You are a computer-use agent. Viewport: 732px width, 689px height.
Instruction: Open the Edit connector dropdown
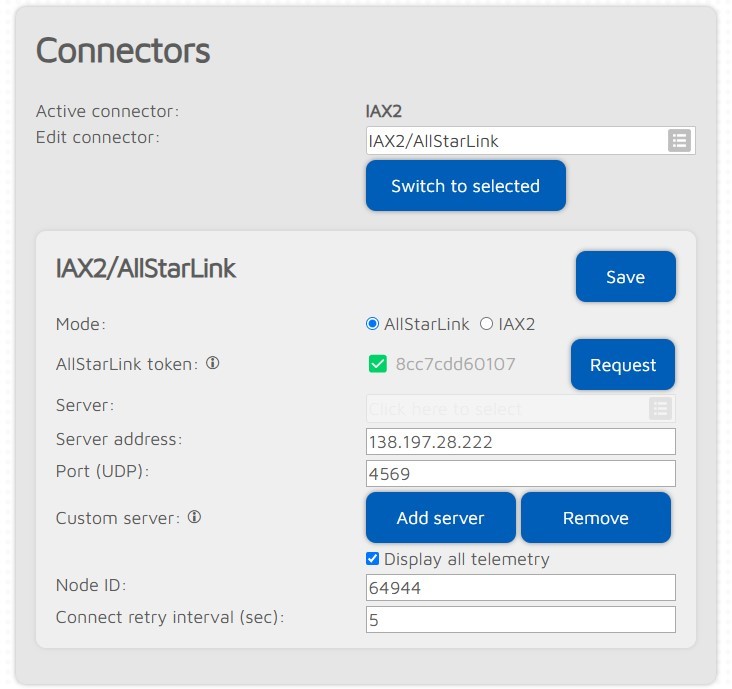pyautogui.click(x=516, y=141)
